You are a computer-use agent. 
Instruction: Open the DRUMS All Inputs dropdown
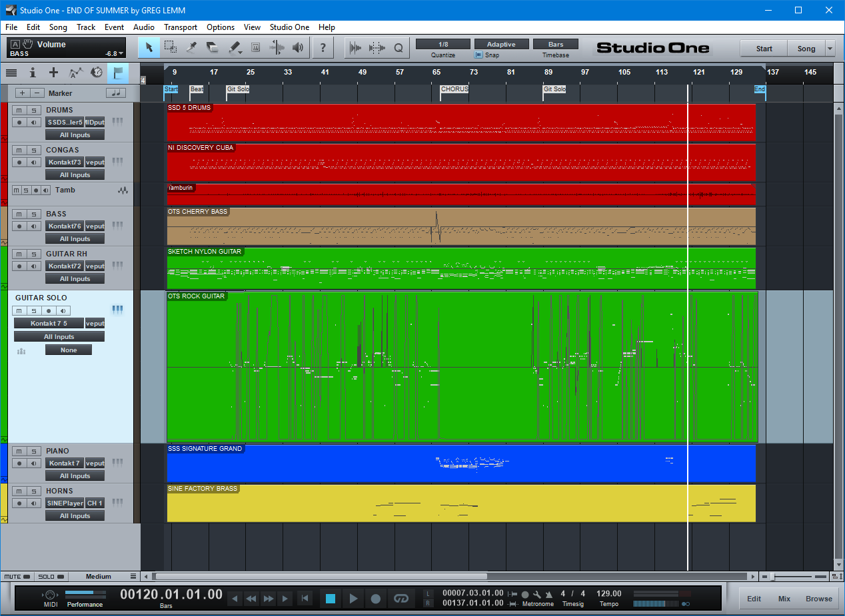tap(75, 135)
